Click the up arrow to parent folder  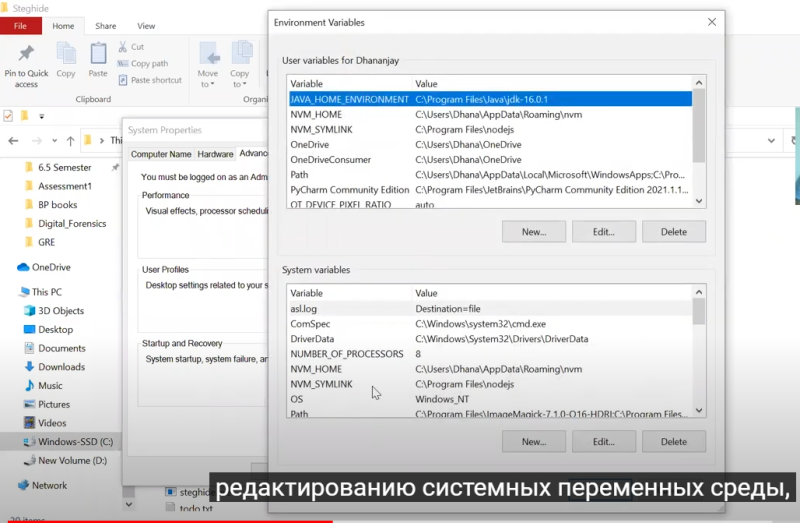pos(70,140)
